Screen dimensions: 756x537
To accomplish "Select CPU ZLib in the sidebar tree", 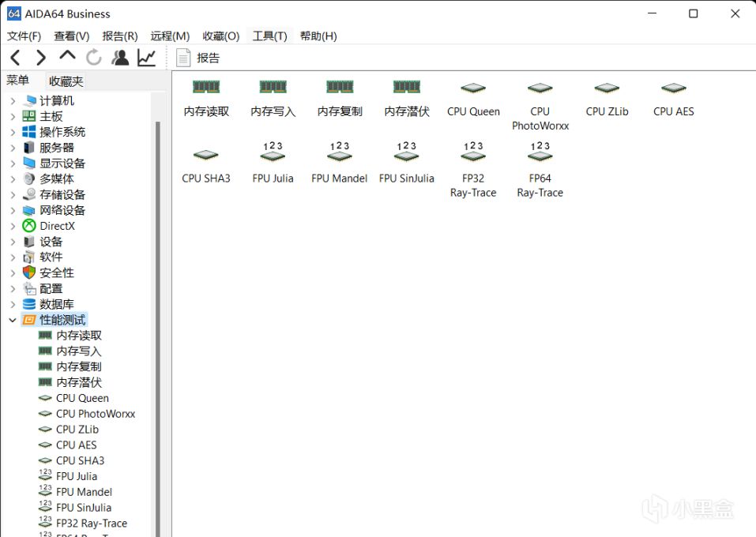I will tap(77, 429).
